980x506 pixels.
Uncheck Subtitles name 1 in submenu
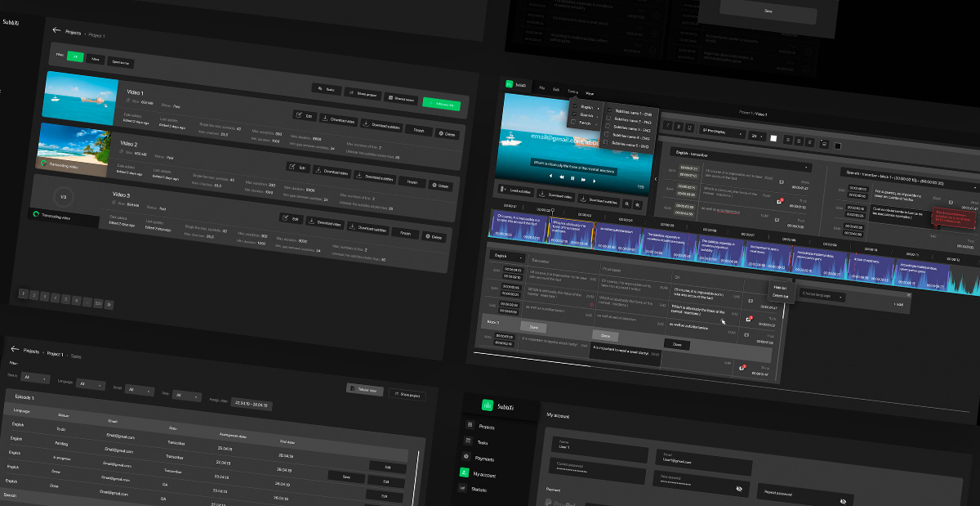[609, 110]
